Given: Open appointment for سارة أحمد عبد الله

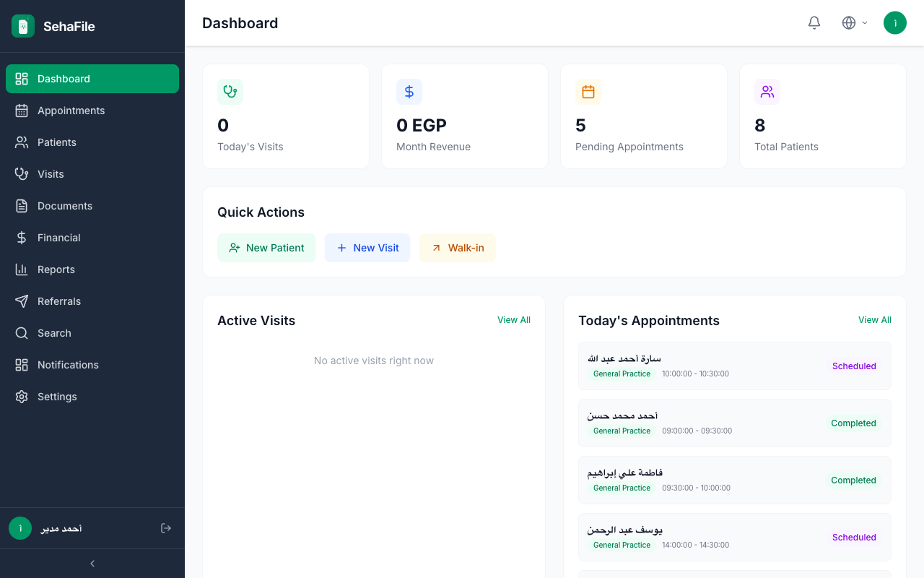Looking at the screenshot, I should (735, 366).
